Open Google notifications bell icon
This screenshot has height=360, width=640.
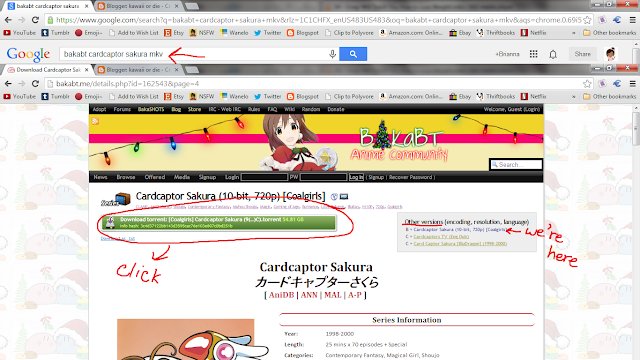pyautogui.click(x=553, y=54)
